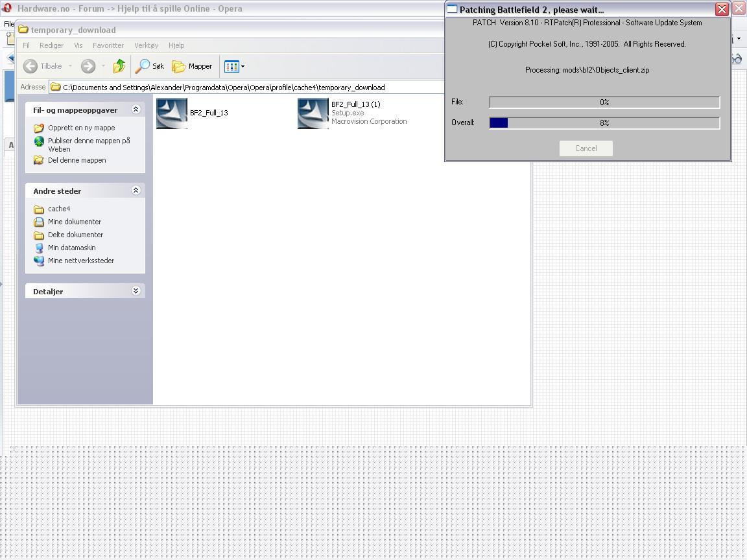
Task: Cancel the Battlefield 2 patching
Action: 586,148
